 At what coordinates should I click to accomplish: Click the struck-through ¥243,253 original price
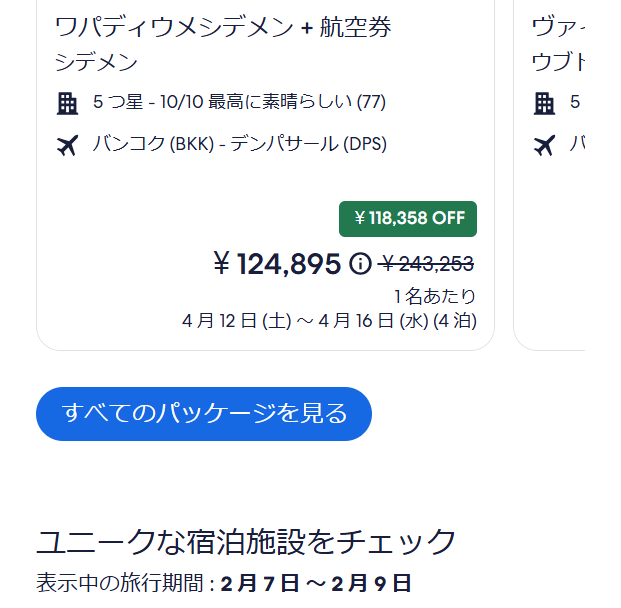click(x=428, y=263)
